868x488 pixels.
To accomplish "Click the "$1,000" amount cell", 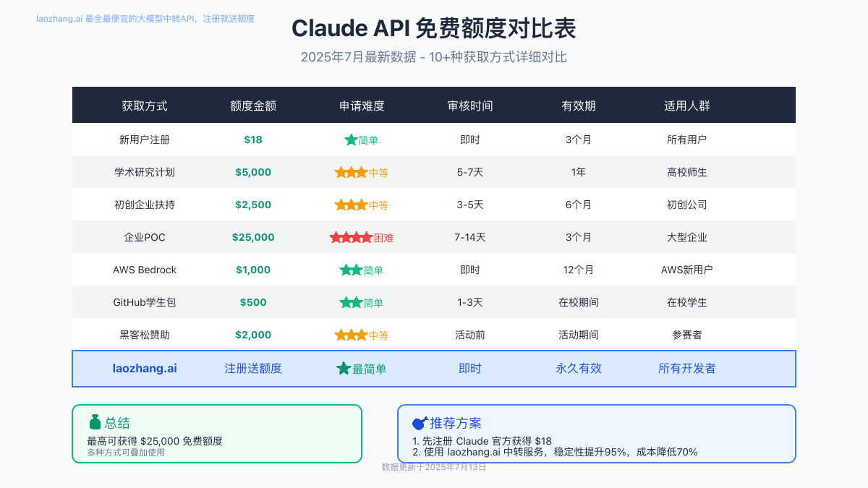I will coord(253,270).
